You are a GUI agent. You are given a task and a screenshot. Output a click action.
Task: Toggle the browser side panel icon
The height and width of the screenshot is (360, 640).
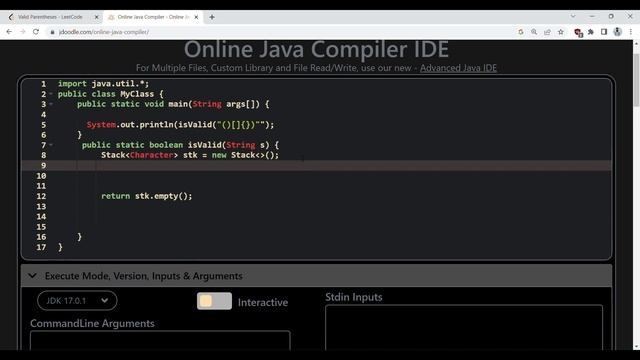[604, 32]
